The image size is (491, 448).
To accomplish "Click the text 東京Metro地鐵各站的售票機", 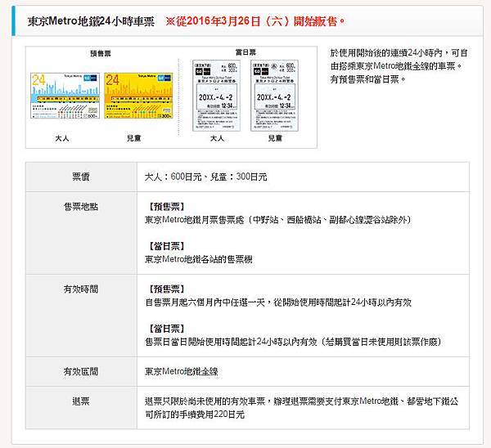I will click(199, 259).
